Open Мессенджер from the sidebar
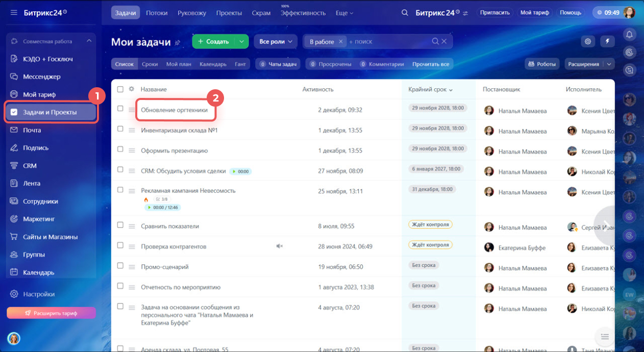The image size is (644, 352). 41,77
